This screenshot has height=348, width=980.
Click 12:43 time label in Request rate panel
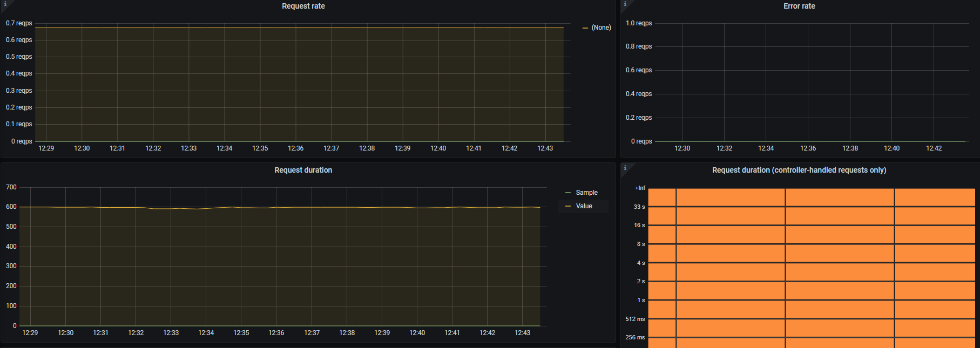pyautogui.click(x=545, y=148)
